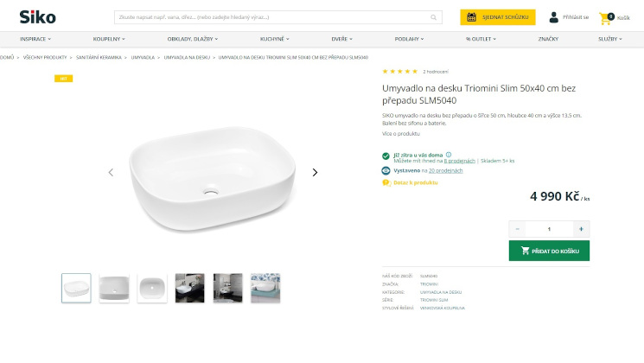Decrease quantity with minus button
This screenshot has width=644, height=363.
518,229
